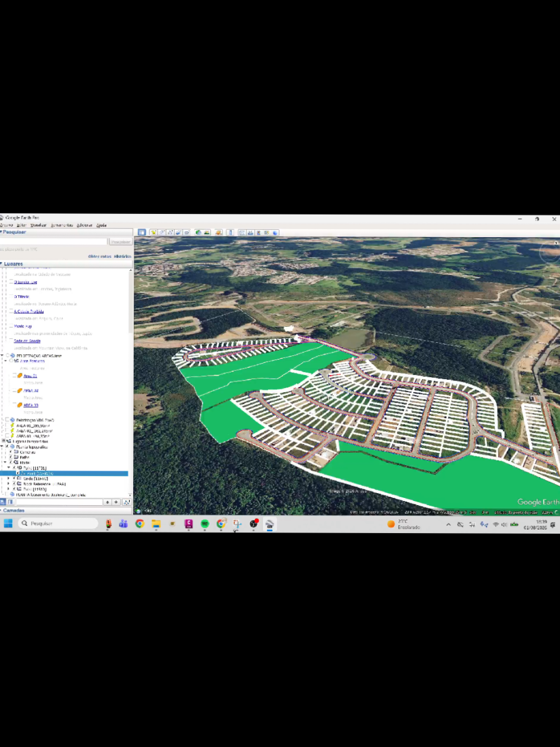Expand the Circle folder
Image resolution: width=560 pixels, height=747 pixels.
click(8, 478)
